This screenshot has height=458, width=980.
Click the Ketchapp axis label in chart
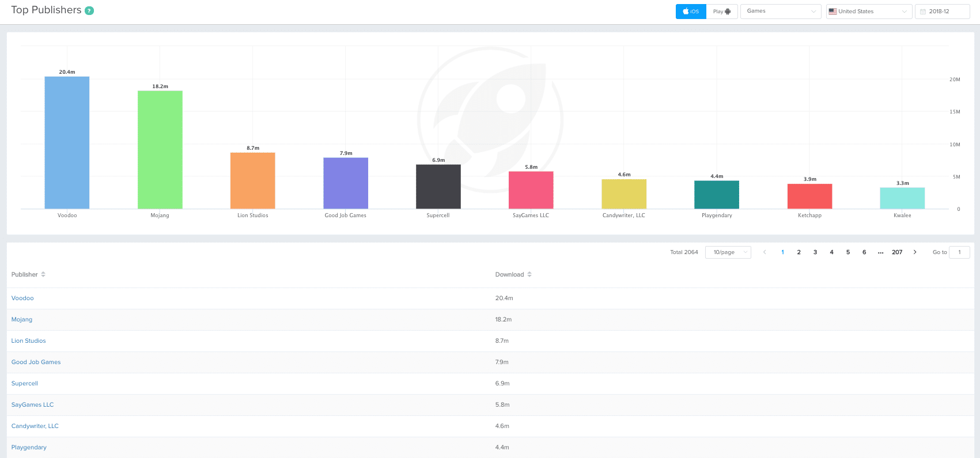tap(809, 215)
